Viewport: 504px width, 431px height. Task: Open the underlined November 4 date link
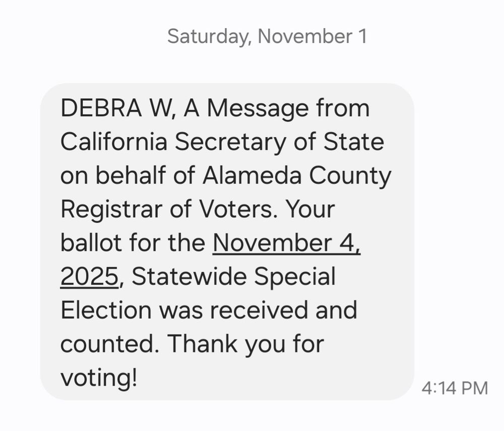287,243
